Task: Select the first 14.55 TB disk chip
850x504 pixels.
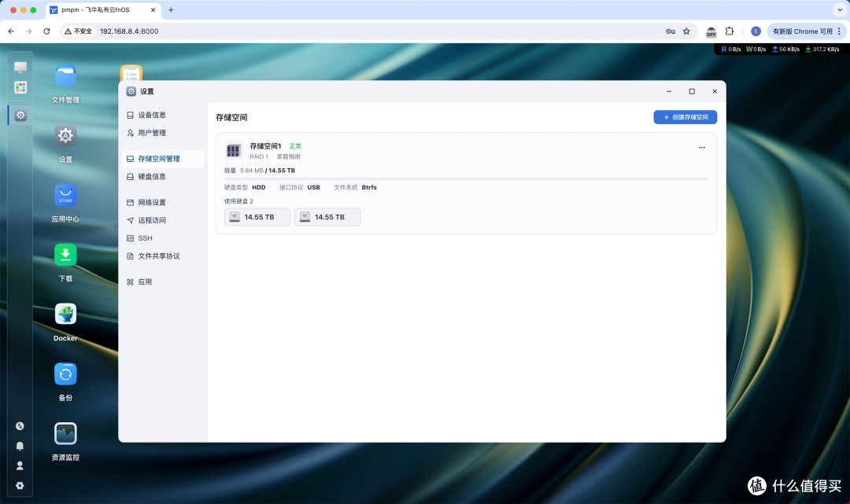Action: tap(257, 217)
